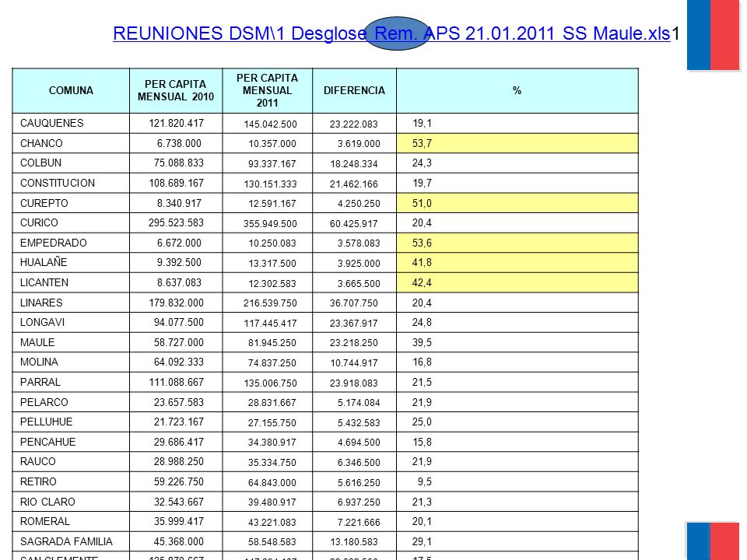This screenshot has width=747, height=560.
Task: Click the RETIRO row name
Action: coord(38,482)
